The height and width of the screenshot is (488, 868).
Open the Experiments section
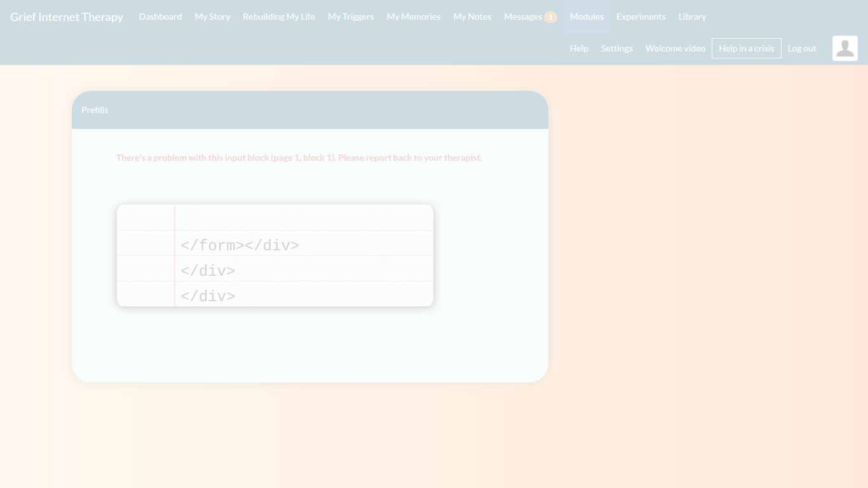click(x=641, y=17)
